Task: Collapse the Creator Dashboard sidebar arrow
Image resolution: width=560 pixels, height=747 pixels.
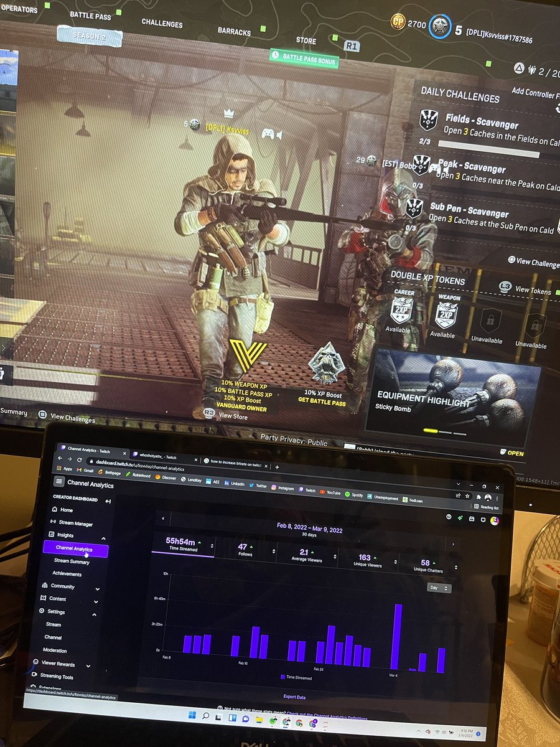Action: [108, 501]
